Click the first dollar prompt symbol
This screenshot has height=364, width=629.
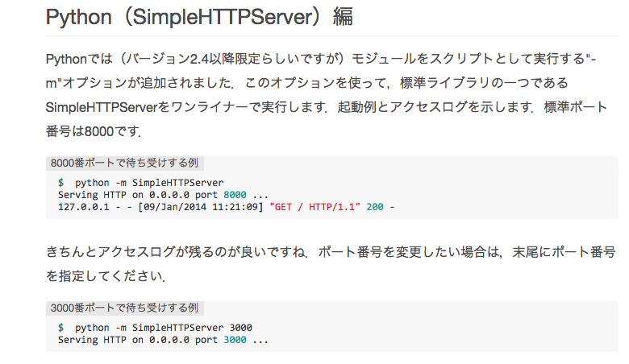(61, 183)
